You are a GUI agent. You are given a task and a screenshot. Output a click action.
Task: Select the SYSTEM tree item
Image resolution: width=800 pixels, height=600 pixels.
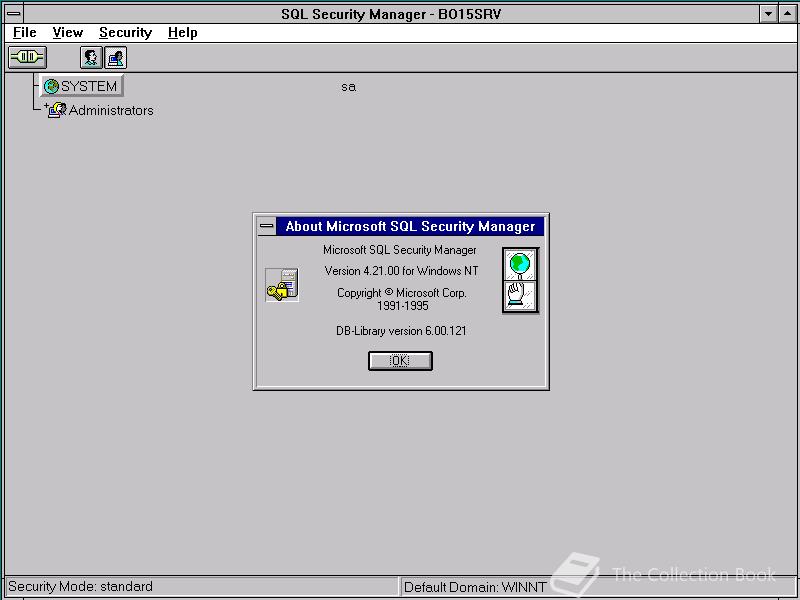pos(82,86)
